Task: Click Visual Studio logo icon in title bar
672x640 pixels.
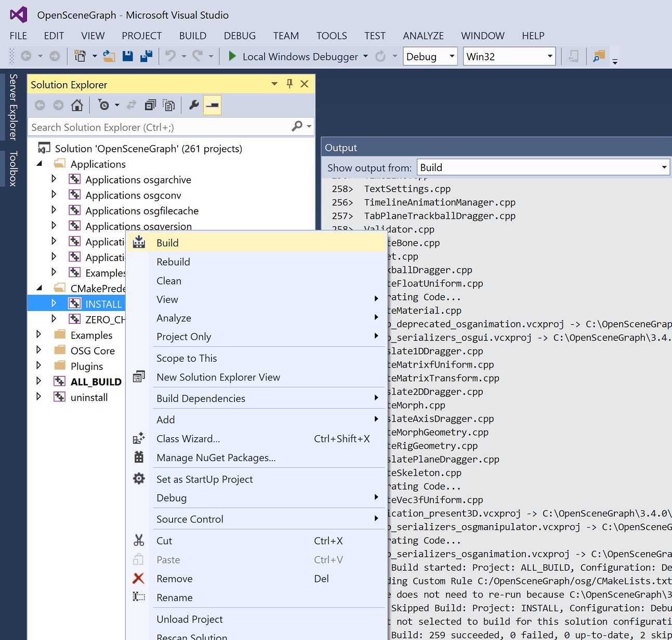Action: (19, 15)
